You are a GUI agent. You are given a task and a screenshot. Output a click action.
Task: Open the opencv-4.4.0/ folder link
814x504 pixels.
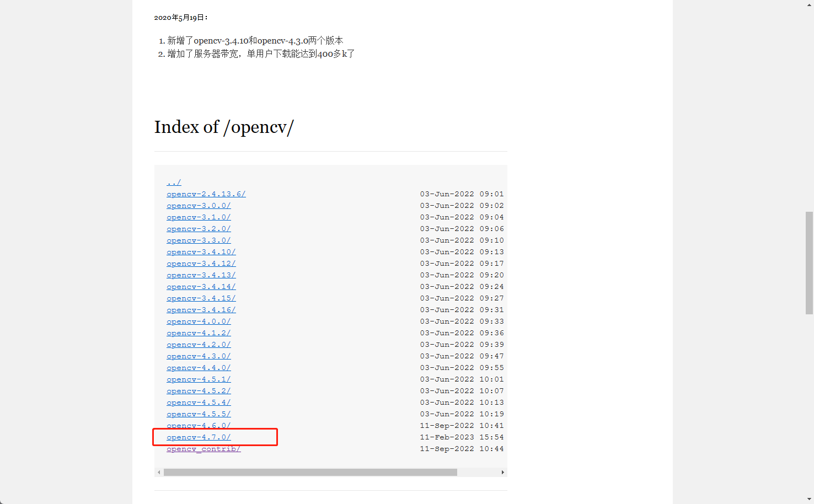click(x=199, y=368)
